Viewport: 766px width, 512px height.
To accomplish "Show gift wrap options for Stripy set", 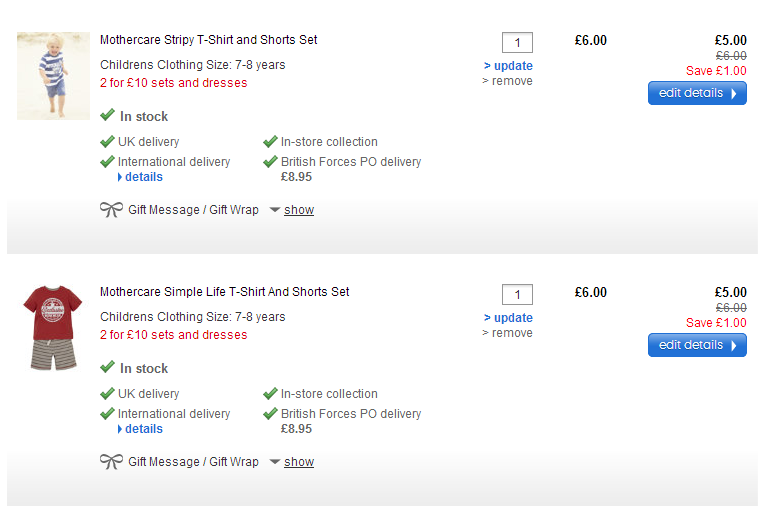I will point(298,210).
